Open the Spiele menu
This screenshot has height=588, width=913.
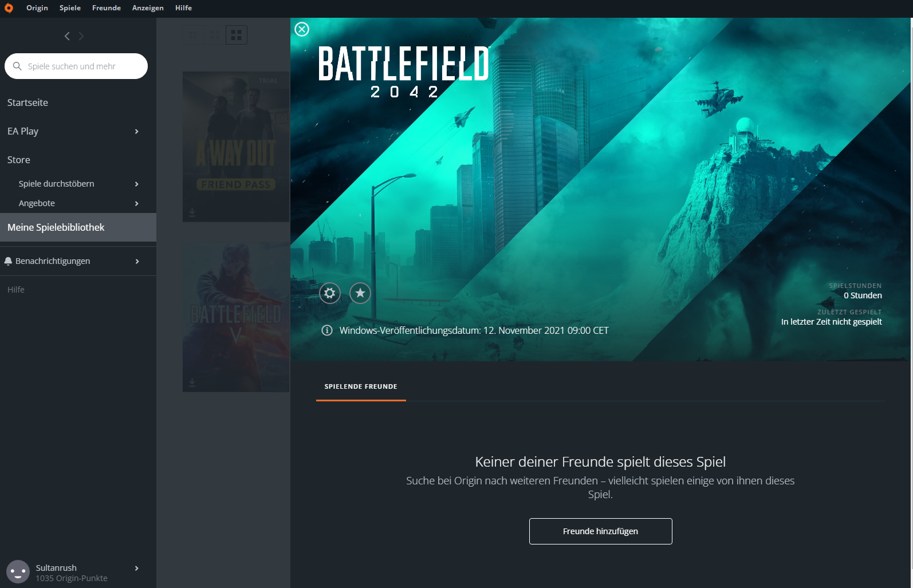(70, 8)
